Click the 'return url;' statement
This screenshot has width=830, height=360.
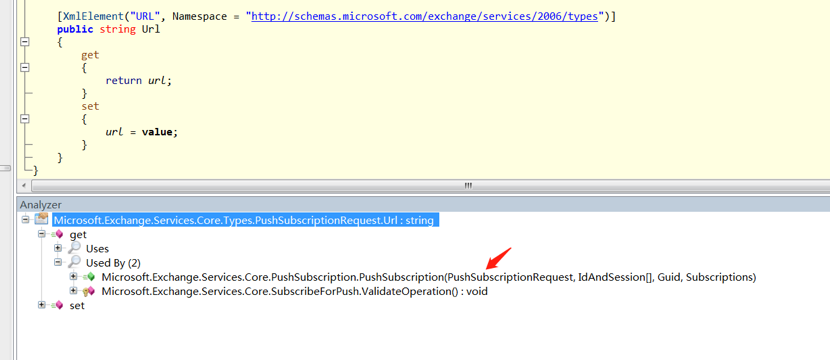coord(139,80)
